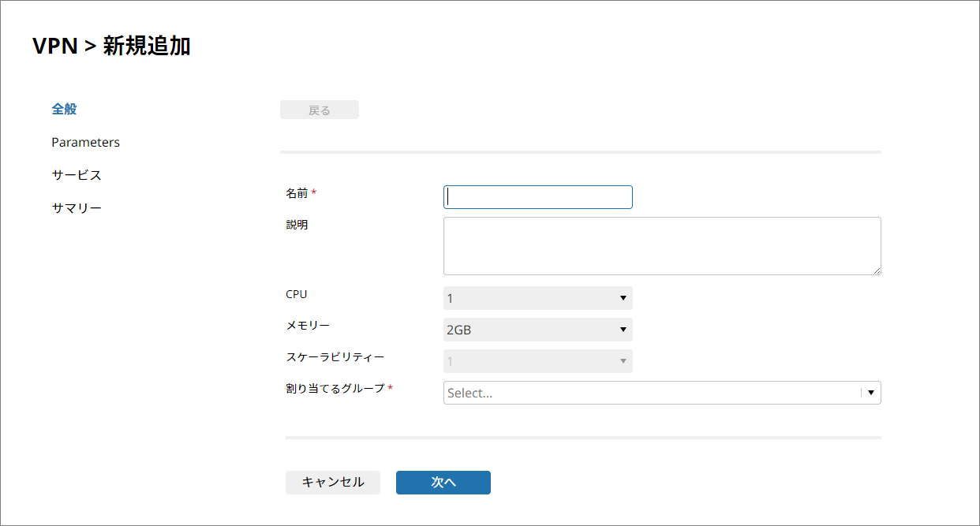Proceed with the 次へ button

pos(443,483)
